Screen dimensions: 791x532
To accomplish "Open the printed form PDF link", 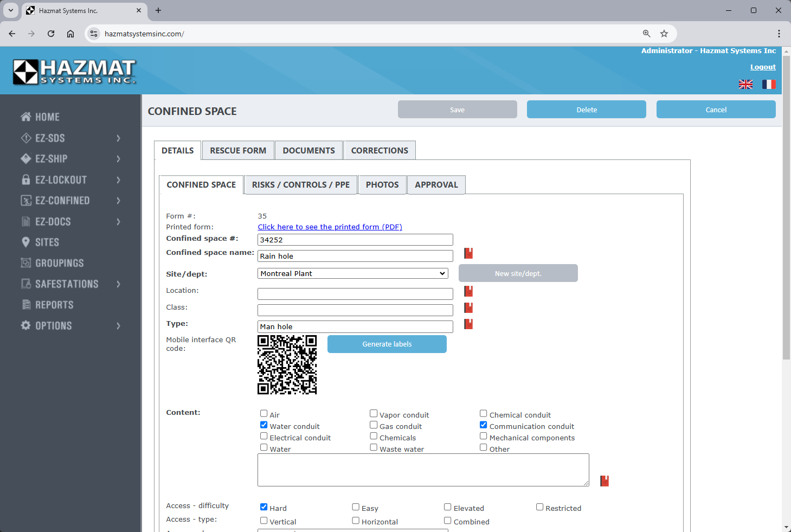I will (x=330, y=227).
